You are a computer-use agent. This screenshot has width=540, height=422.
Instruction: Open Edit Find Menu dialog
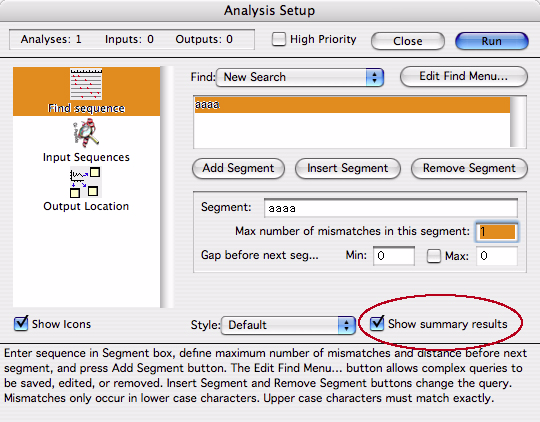point(464,76)
